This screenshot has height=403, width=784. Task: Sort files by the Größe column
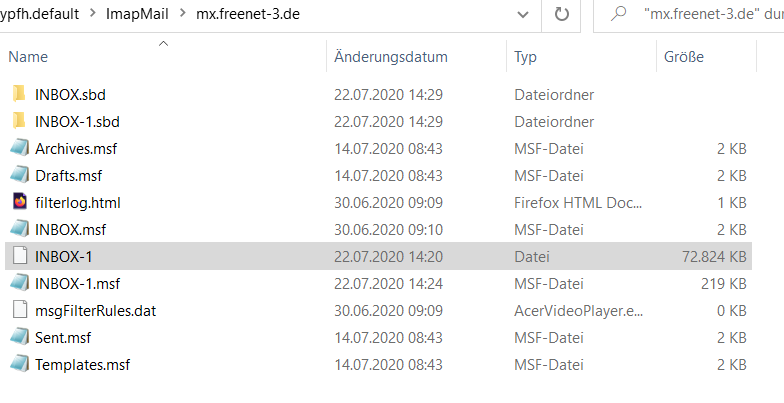coord(683,57)
